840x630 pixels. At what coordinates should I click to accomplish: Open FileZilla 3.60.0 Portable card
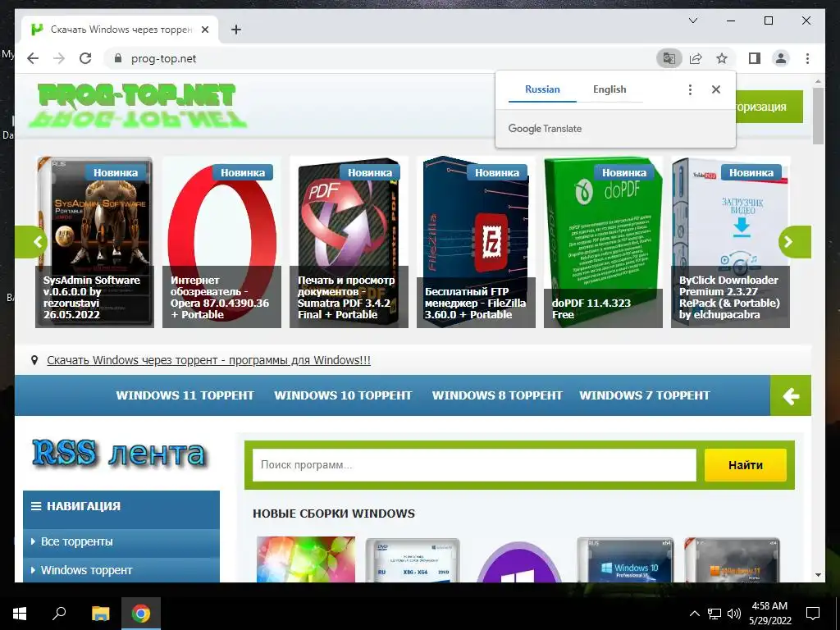pyautogui.click(x=476, y=242)
